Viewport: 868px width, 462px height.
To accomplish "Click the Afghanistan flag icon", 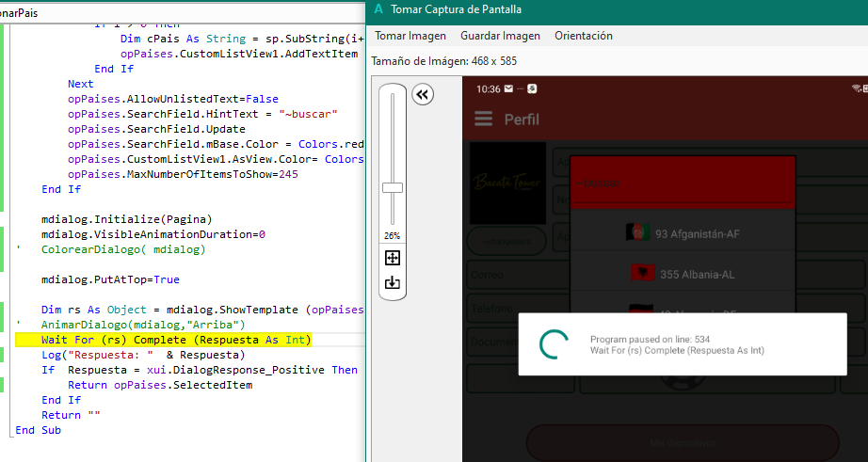I will point(637,233).
